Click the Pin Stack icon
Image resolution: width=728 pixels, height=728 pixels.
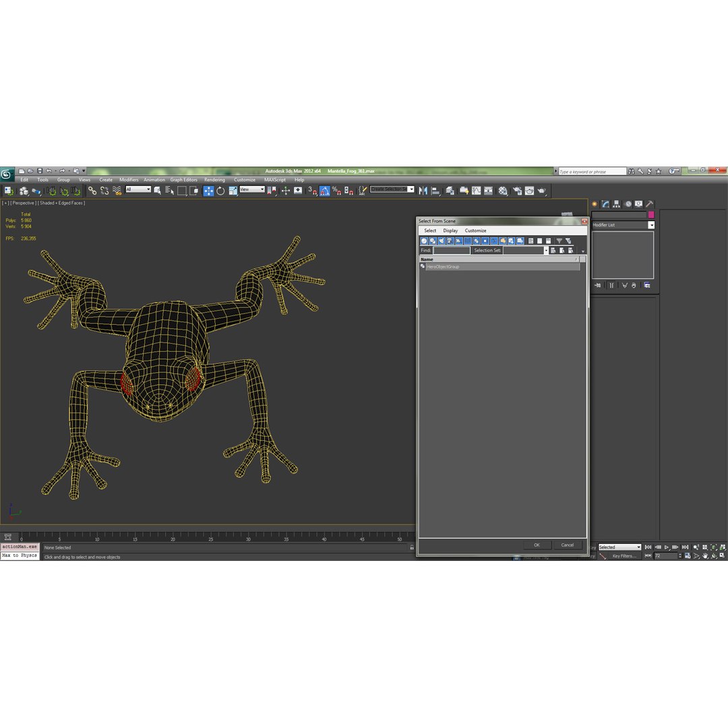[x=598, y=285]
